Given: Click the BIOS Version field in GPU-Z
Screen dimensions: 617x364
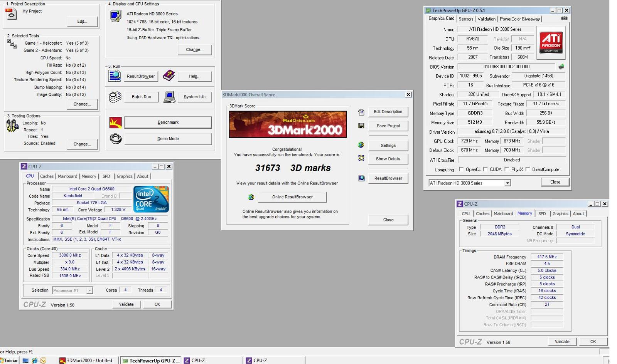Looking at the screenshot, I should [x=506, y=67].
